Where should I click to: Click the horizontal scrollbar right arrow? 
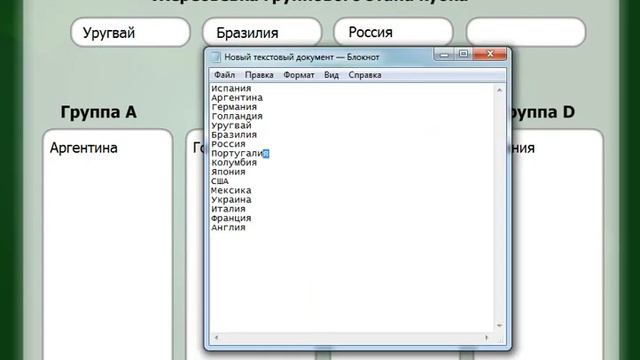[486, 338]
